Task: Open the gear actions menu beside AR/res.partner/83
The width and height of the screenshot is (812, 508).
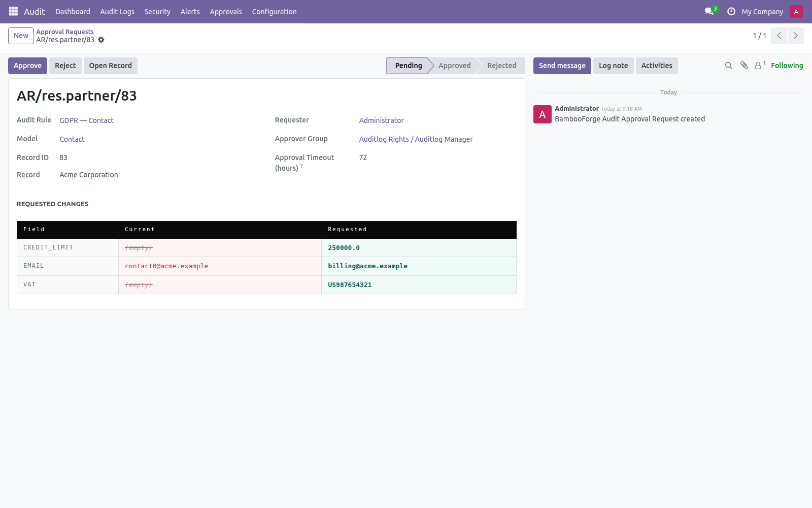Action: pos(101,40)
